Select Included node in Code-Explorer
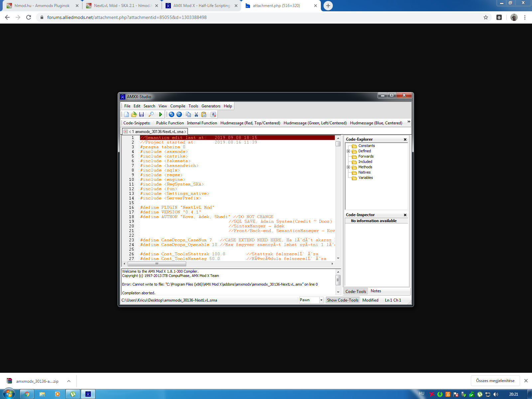The height and width of the screenshot is (399, 532). point(365,162)
